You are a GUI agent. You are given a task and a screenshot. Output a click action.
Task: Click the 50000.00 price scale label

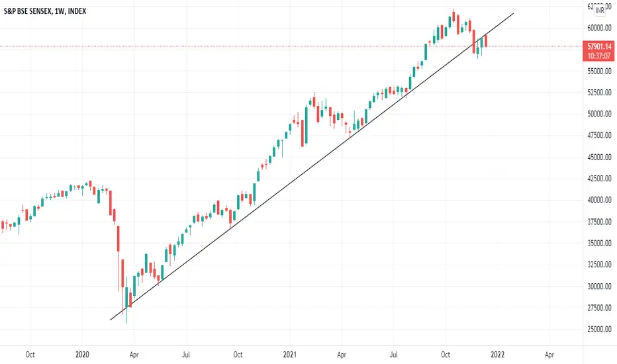(x=600, y=114)
